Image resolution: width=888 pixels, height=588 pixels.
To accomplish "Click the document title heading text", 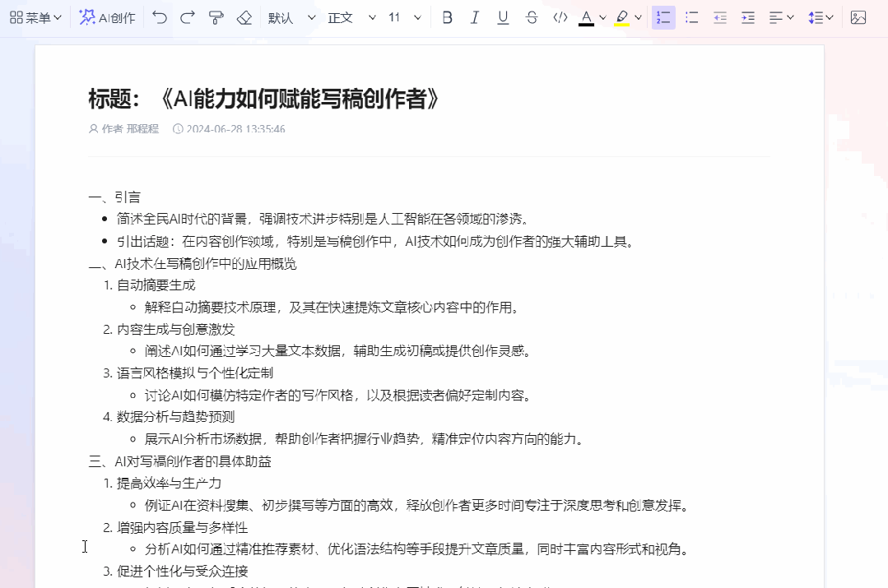I will tap(265, 99).
